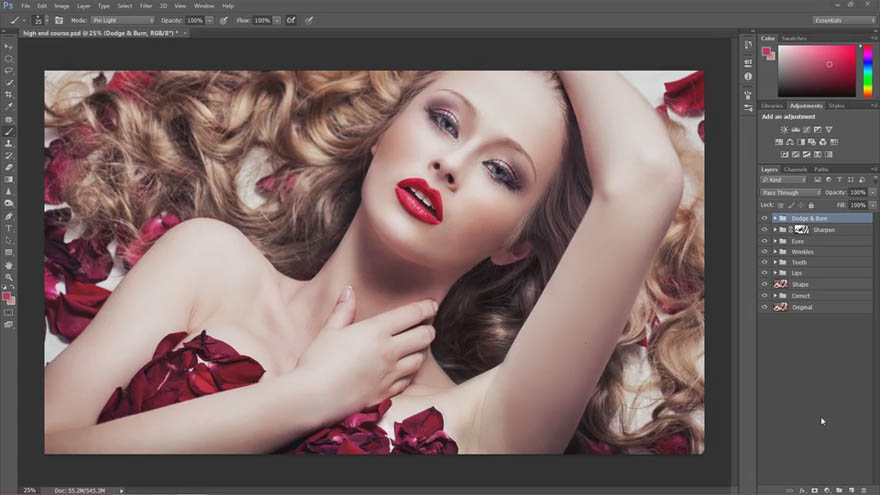880x495 pixels.
Task: Expand the Dodge & Burn group
Action: pos(775,218)
